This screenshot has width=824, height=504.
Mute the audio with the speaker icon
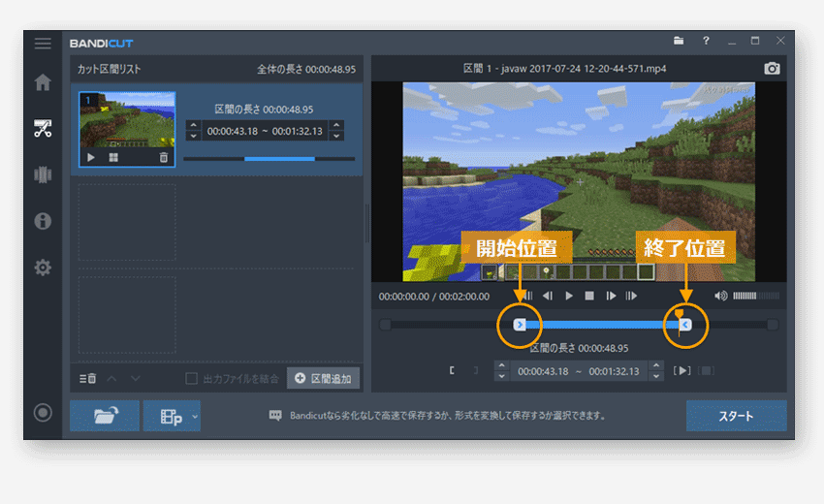pyautogui.click(x=720, y=296)
